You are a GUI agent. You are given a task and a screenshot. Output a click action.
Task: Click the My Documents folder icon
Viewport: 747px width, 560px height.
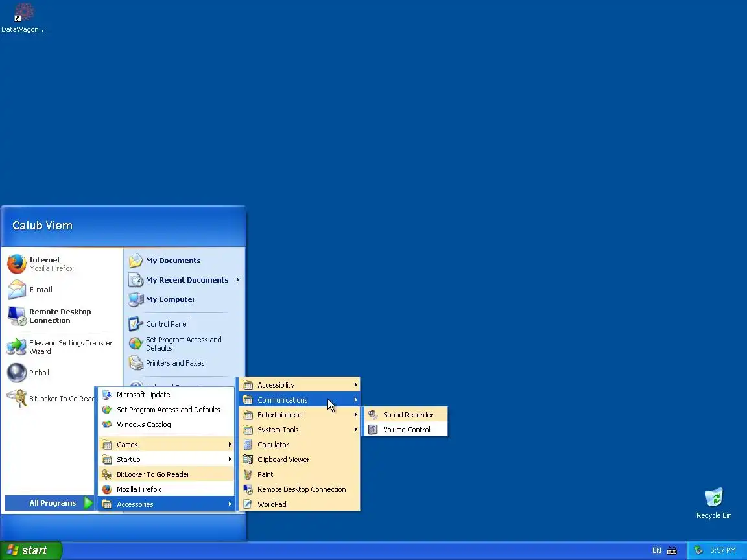point(136,261)
